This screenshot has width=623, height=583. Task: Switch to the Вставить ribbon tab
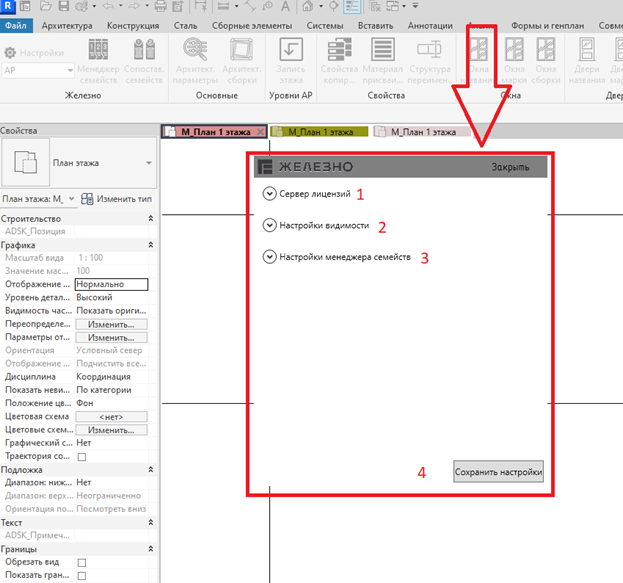[375, 26]
